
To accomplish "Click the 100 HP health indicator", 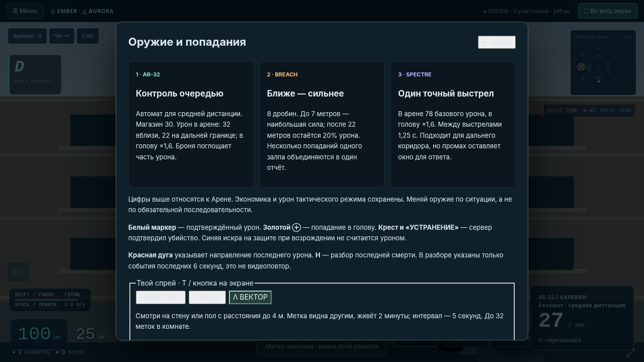I will (x=39, y=334).
